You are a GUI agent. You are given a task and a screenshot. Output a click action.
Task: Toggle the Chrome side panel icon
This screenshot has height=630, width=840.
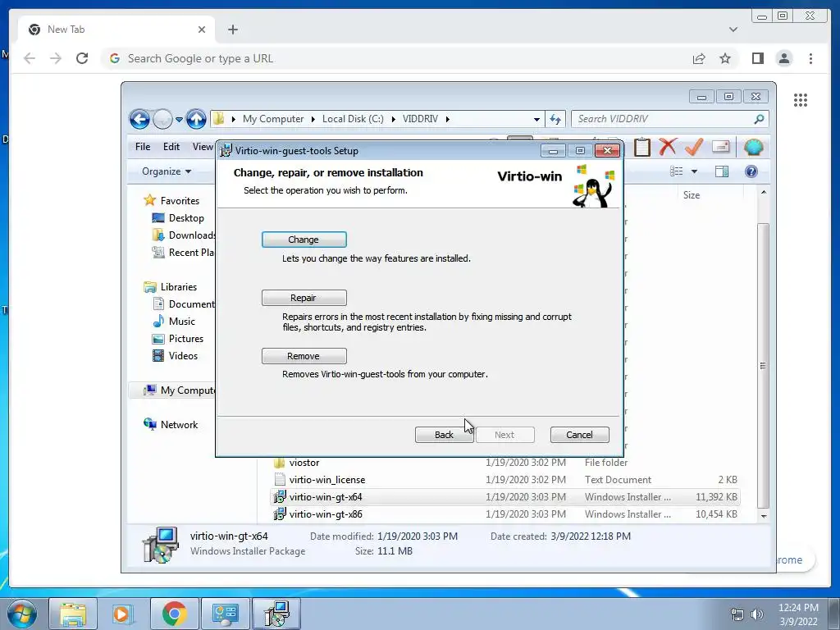757,58
